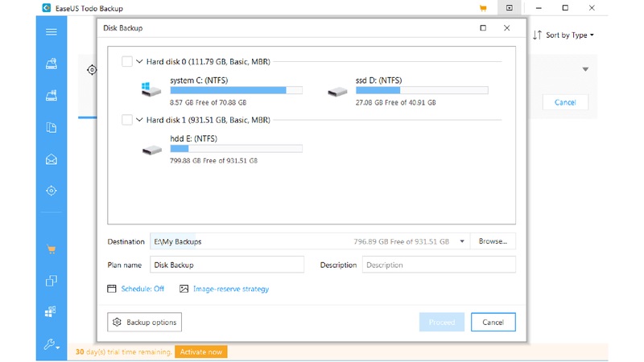Click the Image-reserve strategy picture icon

pos(184,289)
